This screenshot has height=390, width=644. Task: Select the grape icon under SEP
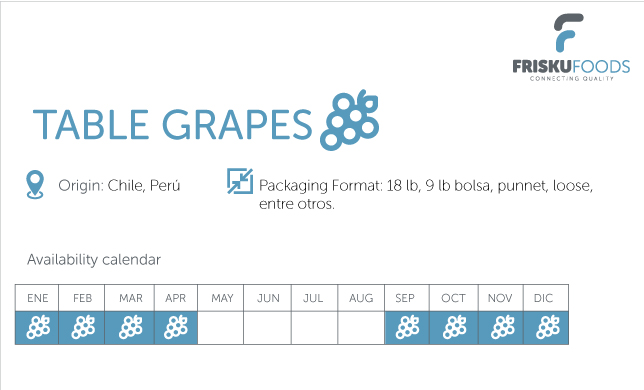(x=407, y=327)
